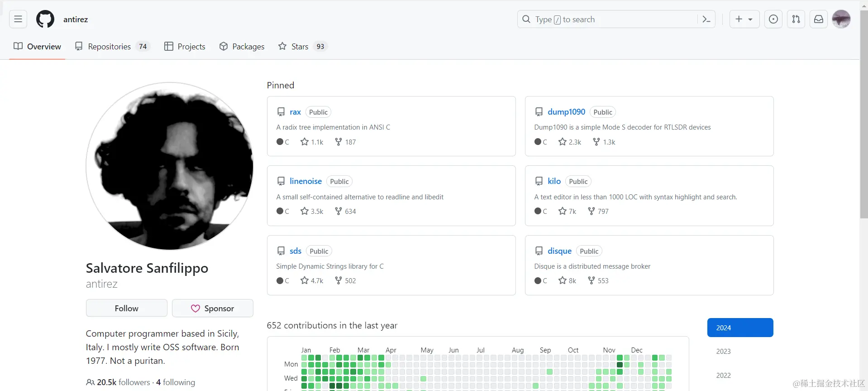The image size is (868, 391).
Task: Open the 20.5k followers list
Action: [118, 382]
